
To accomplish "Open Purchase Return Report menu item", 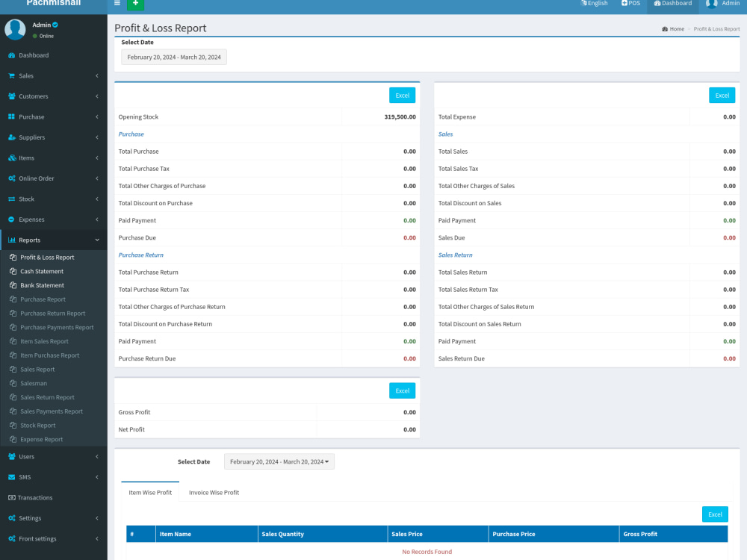I will 53,314.
